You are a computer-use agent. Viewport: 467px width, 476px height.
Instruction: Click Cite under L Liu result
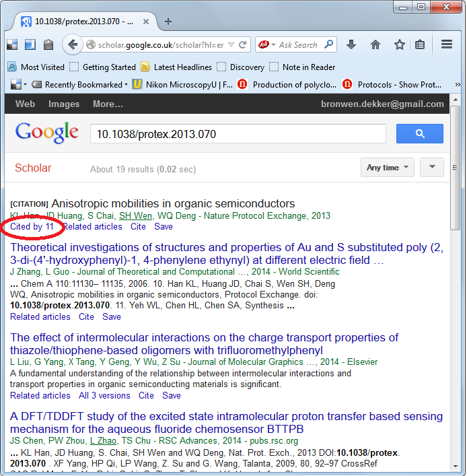tap(146, 396)
